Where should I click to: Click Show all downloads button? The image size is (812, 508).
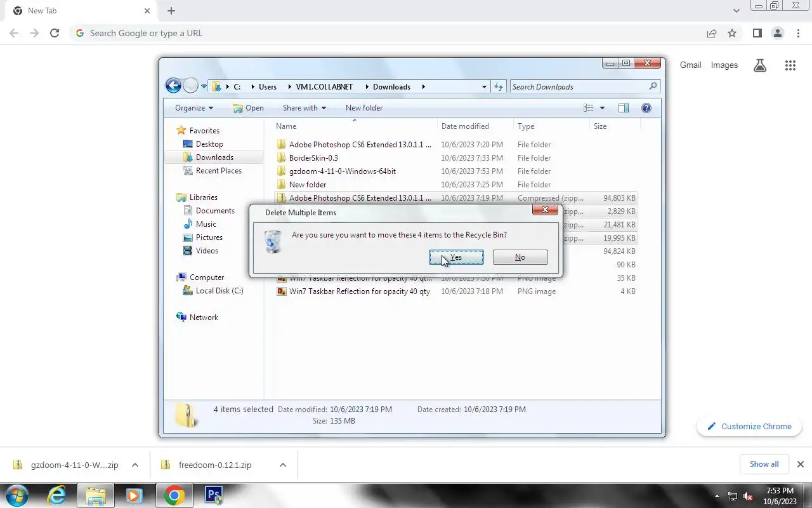(x=764, y=464)
